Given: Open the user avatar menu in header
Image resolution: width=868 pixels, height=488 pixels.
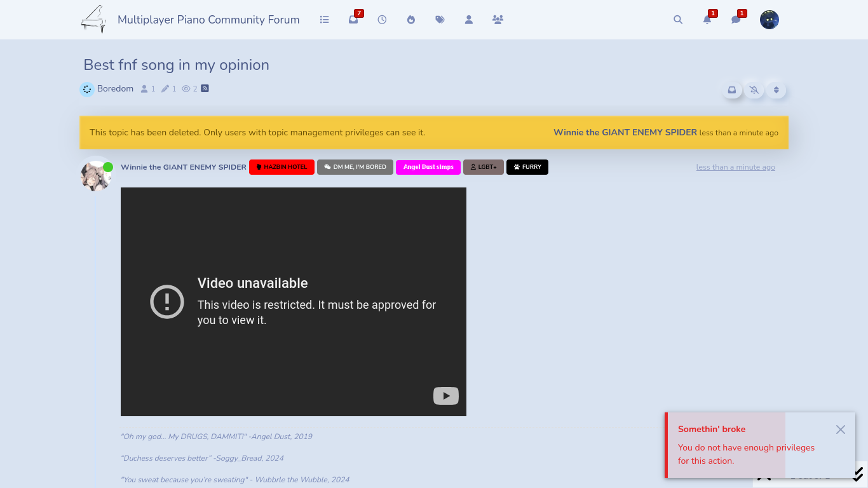Looking at the screenshot, I should tap(770, 20).
